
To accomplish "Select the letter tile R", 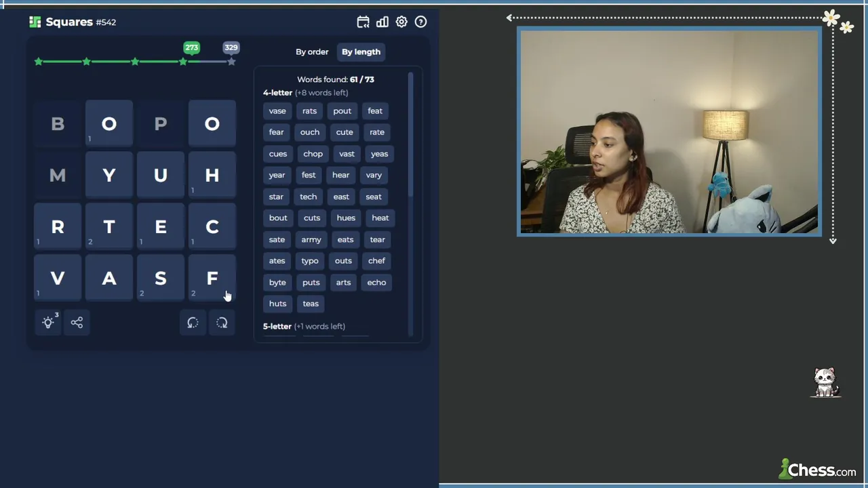I will click(x=58, y=227).
